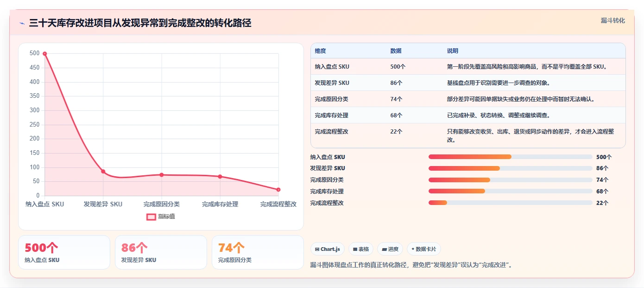
Task: Click the 22个 value beside the progress bar
Action: tap(602, 203)
